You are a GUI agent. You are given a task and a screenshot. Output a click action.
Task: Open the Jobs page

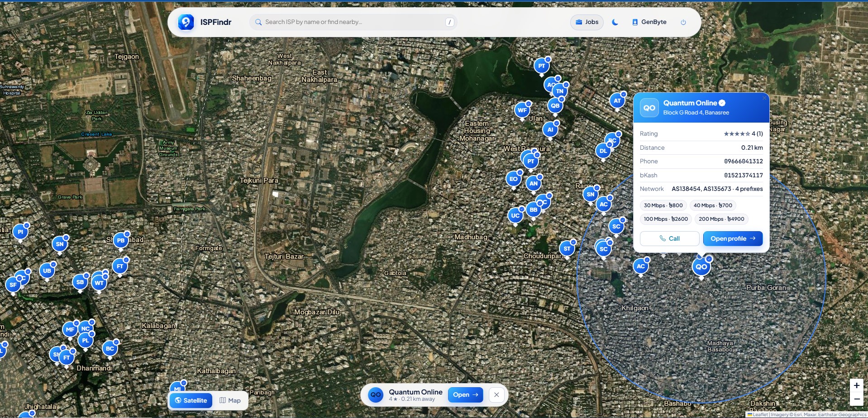coord(587,22)
